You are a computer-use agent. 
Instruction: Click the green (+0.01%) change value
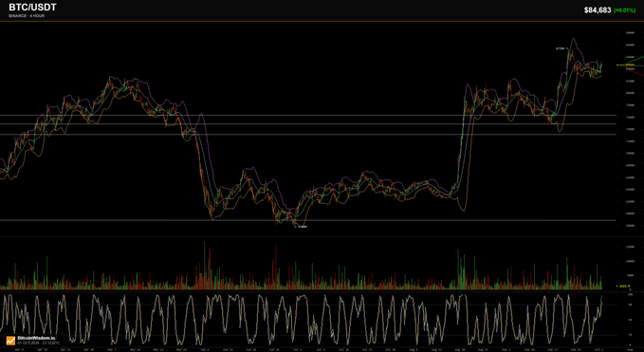(x=624, y=10)
